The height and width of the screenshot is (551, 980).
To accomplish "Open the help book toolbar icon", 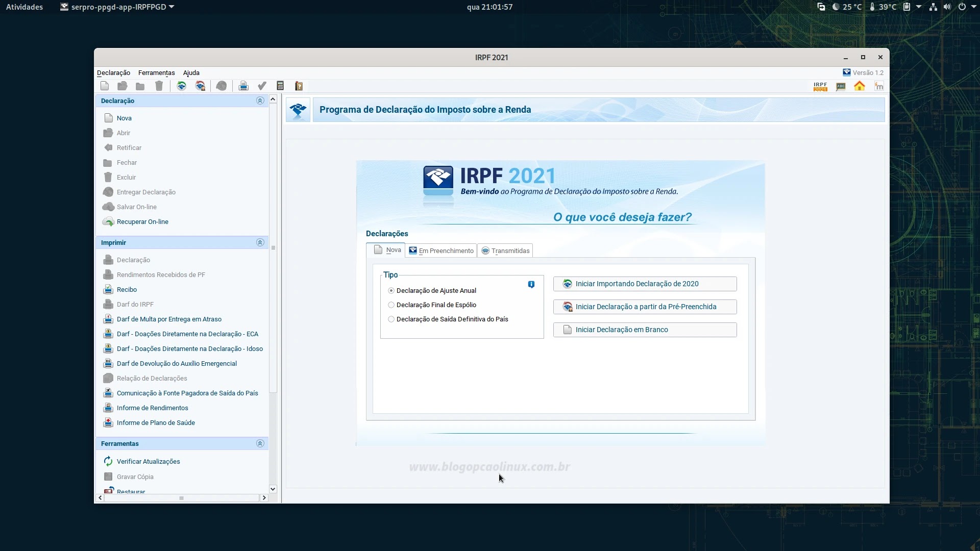I will (299, 86).
